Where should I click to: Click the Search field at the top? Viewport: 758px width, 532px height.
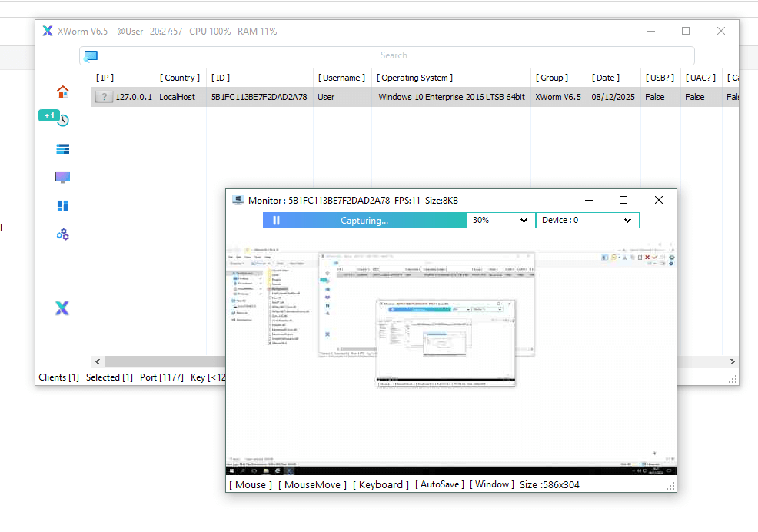[394, 55]
